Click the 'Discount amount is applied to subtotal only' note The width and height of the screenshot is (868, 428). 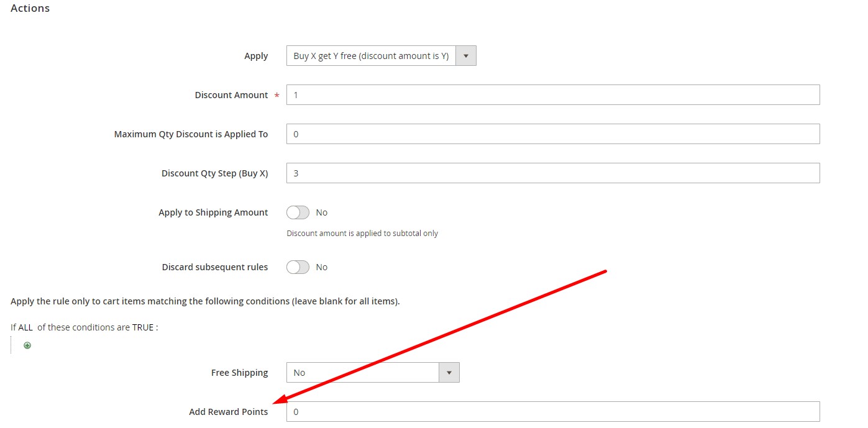[x=362, y=234]
